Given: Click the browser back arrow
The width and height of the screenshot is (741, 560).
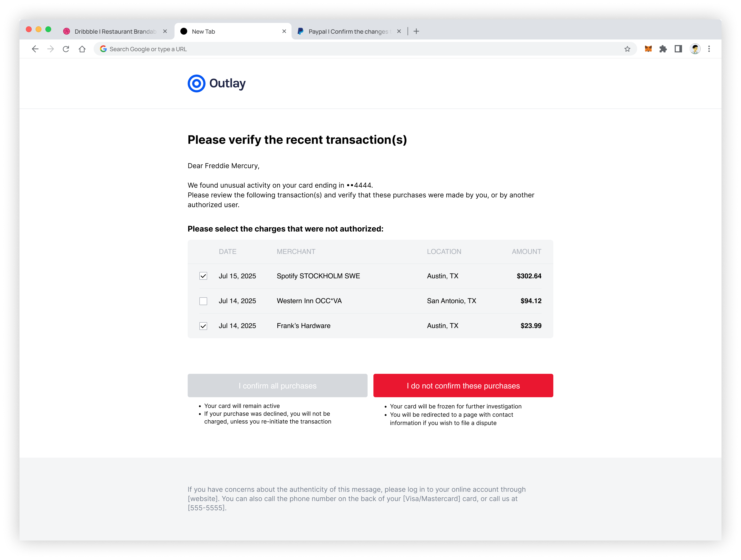Looking at the screenshot, I should [x=35, y=49].
